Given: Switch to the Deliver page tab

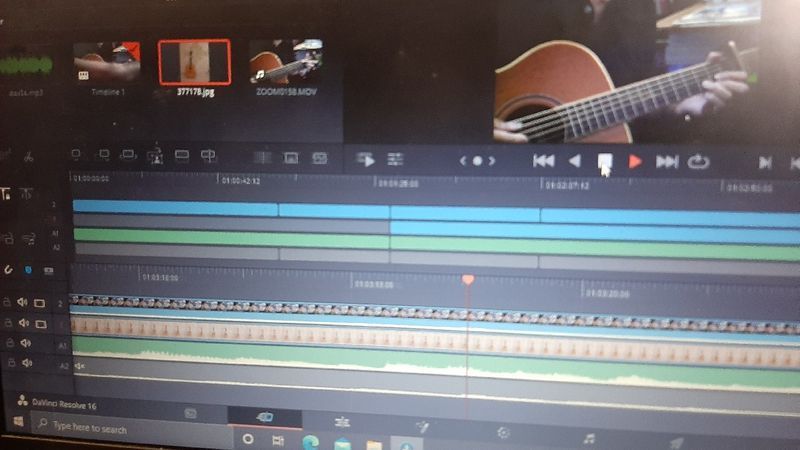Looking at the screenshot, I should pos(676,442).
